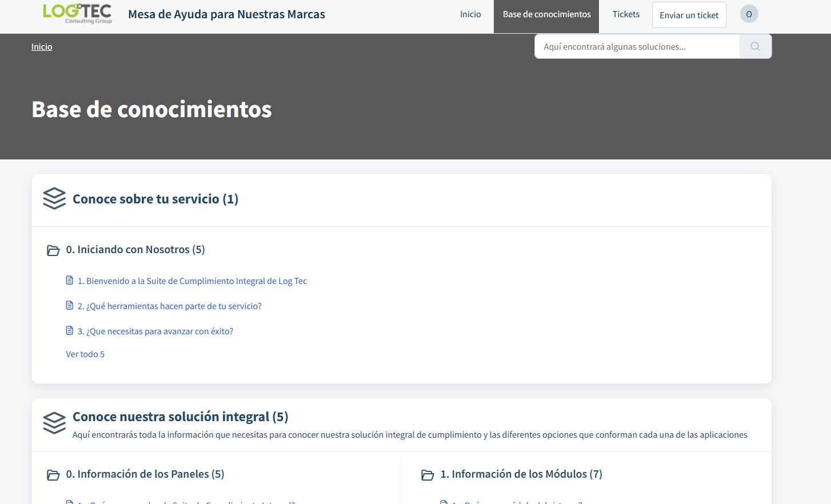Open category Conoce nuestra solución integral (5)
This screenshot has width=831, height=504.
181,417
